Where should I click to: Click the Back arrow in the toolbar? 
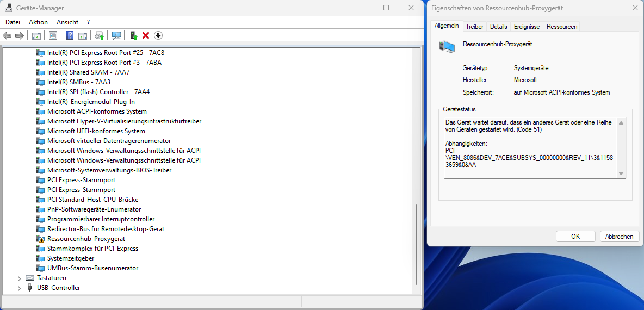pos(7,36)
